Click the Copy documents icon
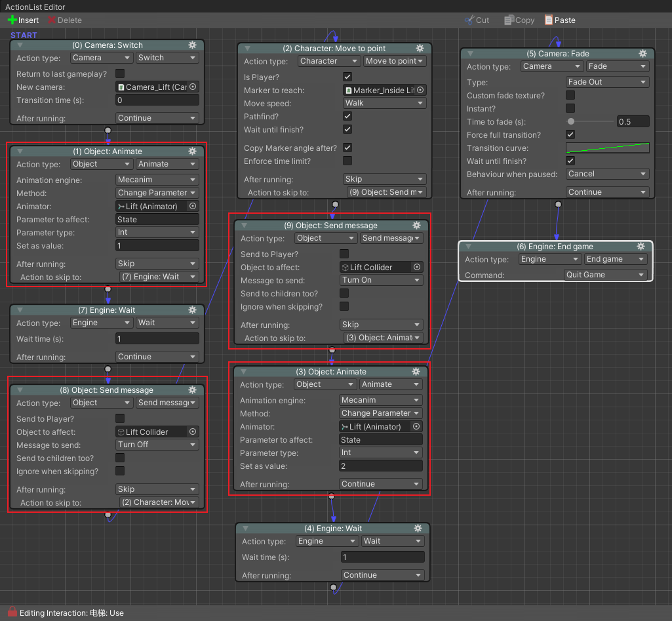This screenshot has width=672, height=621. (509, 20)
